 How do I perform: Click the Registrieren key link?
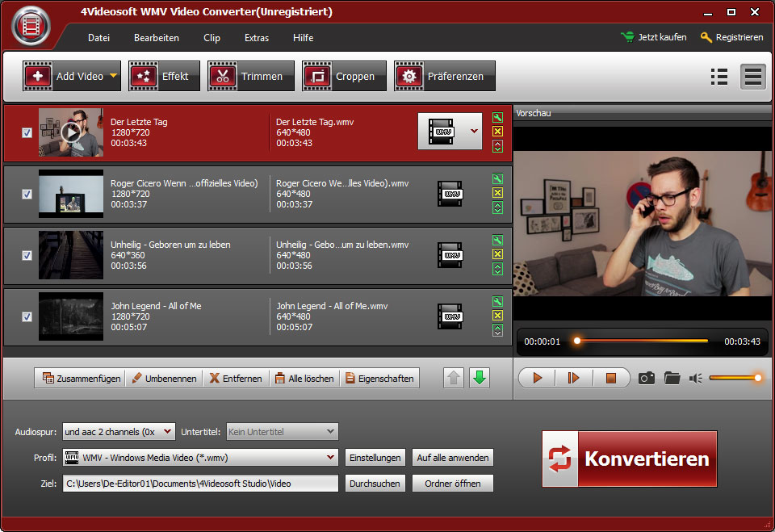[x=732, y=37]
